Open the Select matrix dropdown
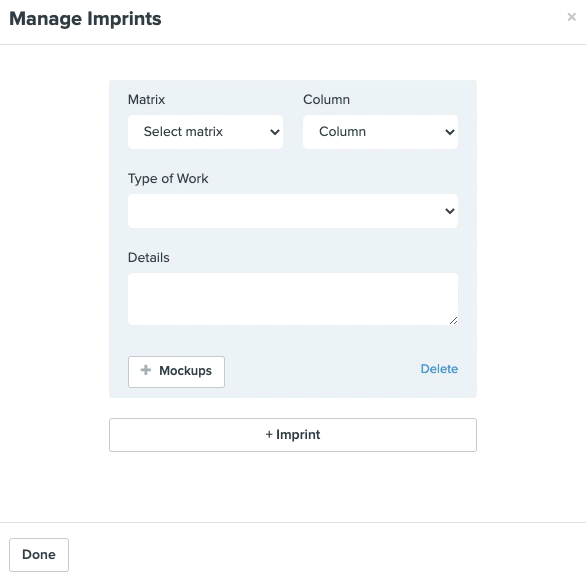This screenshot has width=586, height=580. coord(205,132)
